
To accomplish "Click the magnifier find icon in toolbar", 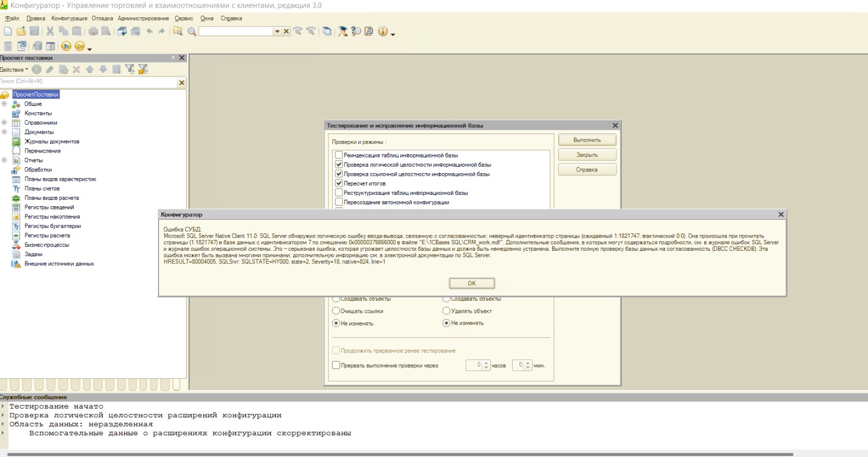I will point(192,31).
